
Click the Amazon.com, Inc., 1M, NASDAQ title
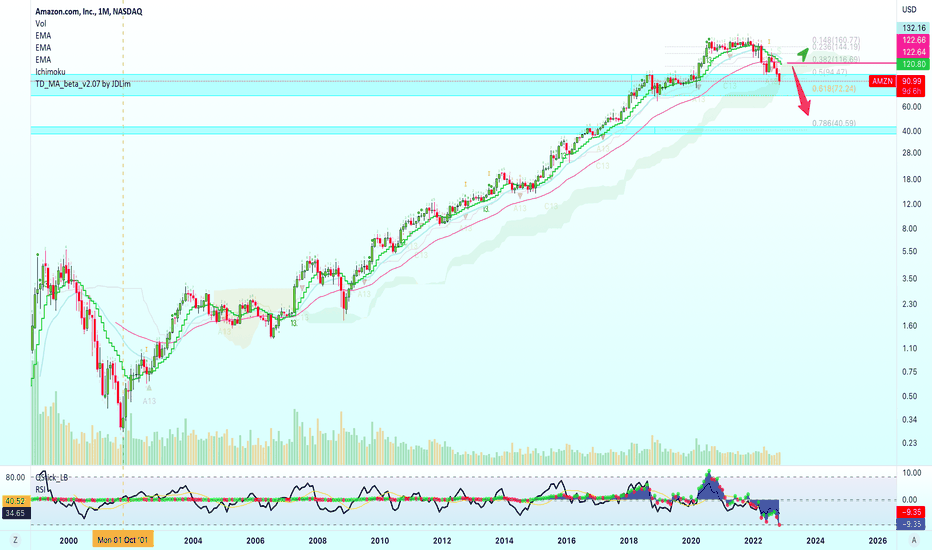[89, 11]
